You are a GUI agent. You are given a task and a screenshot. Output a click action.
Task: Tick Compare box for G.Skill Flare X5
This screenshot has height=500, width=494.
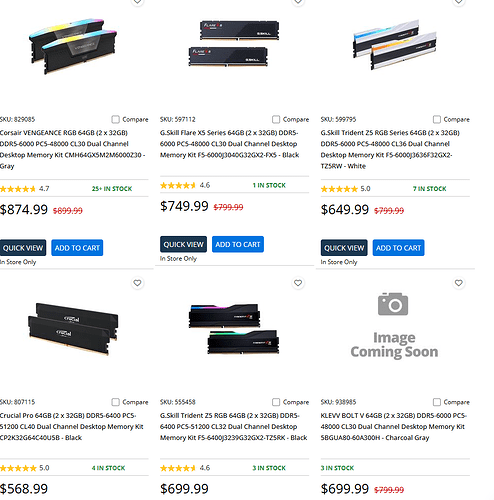click(x=276, y=119)
